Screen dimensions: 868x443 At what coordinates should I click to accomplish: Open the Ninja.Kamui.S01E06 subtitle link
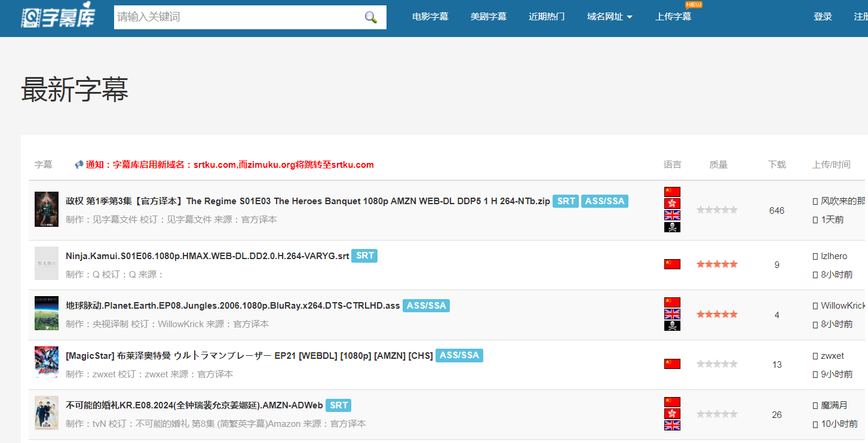tap(207, 256)
